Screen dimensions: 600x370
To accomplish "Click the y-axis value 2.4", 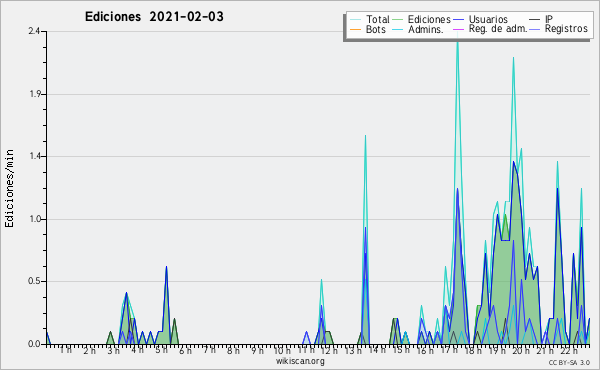I will pos(34,31).
